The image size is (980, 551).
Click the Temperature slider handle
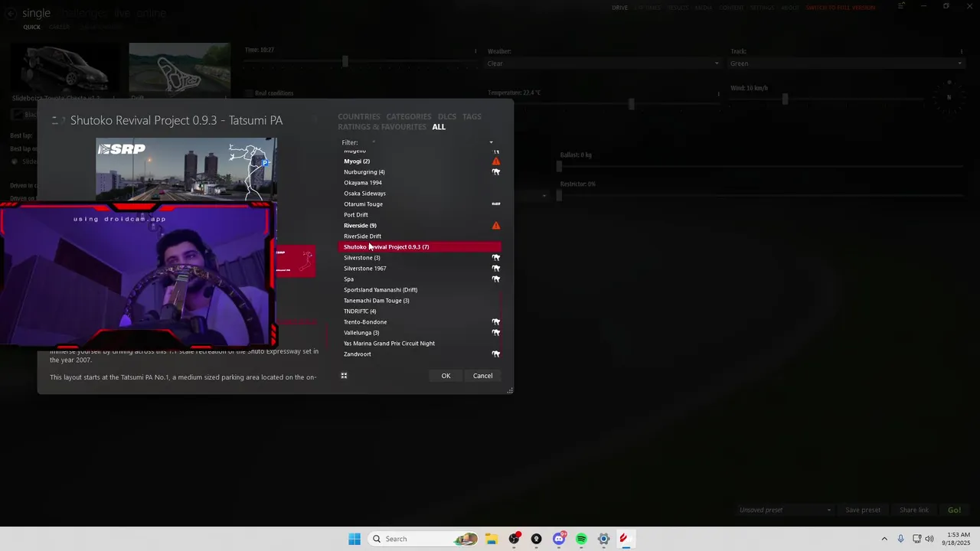click(631, 104)
